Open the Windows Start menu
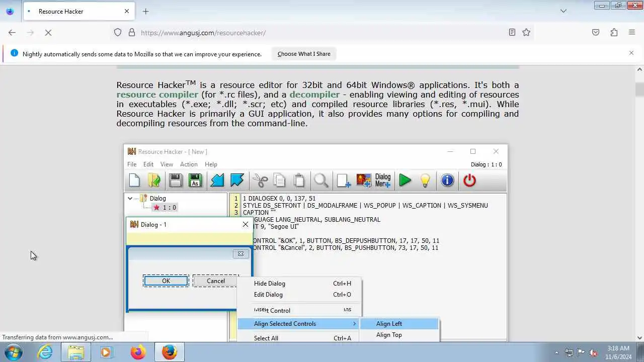 [x=14, y=352]
